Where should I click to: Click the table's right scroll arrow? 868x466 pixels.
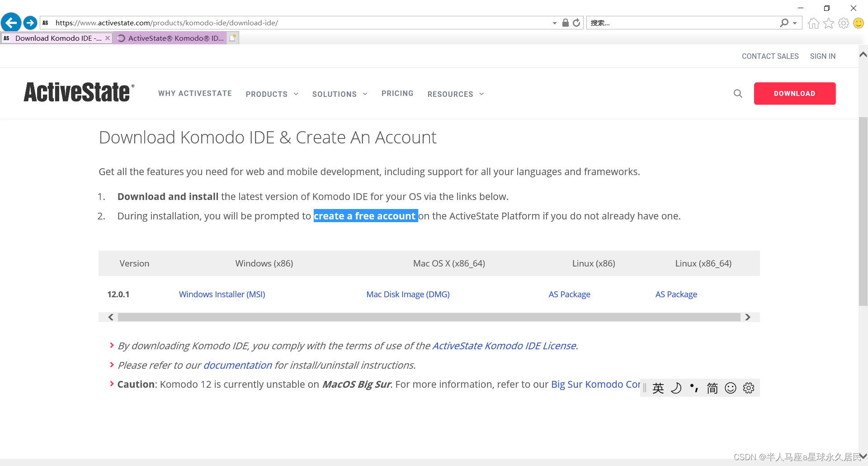point(748,317)
